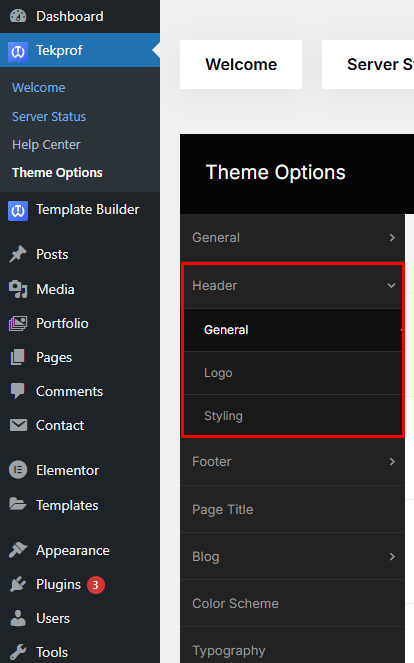
Task: Click the Posts pushpin icon
Action: (x=18, y=255)
